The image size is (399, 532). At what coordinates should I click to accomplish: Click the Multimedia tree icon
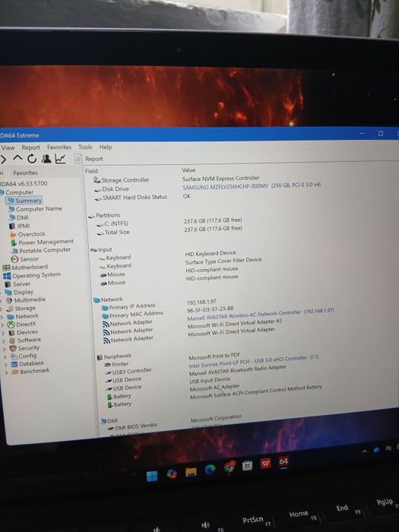coord(9,300)
